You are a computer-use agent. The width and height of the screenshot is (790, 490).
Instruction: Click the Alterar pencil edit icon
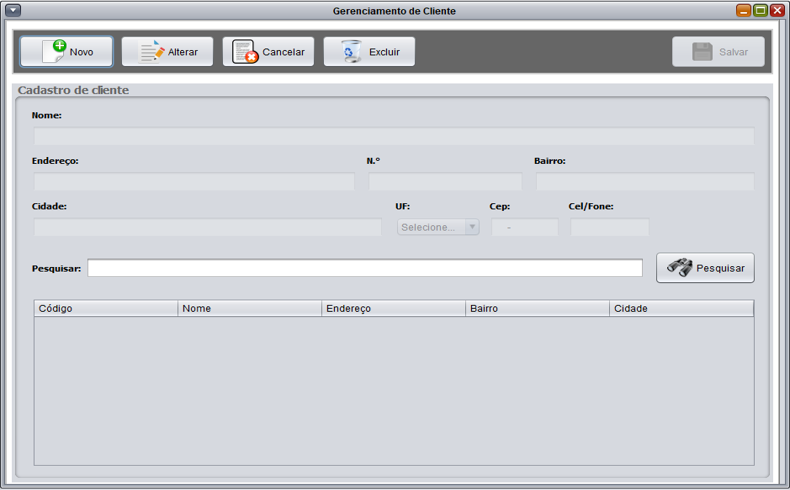(x=153, y=52)
